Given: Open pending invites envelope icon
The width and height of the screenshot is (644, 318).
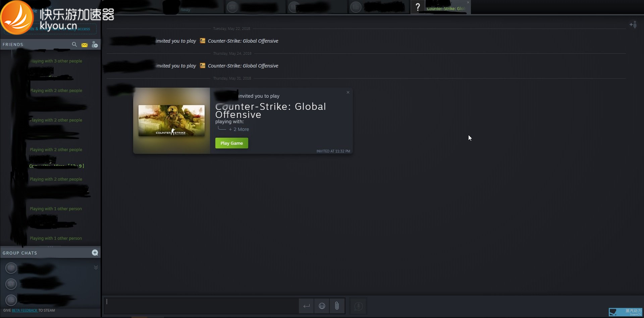Looking at the screenshot, I should click(x=85, y=45).
